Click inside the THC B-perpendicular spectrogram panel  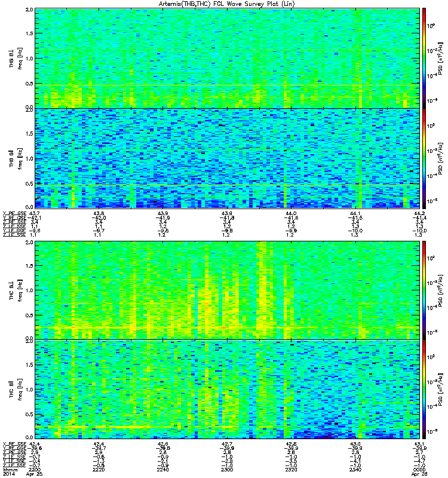[x=228, y=290]
